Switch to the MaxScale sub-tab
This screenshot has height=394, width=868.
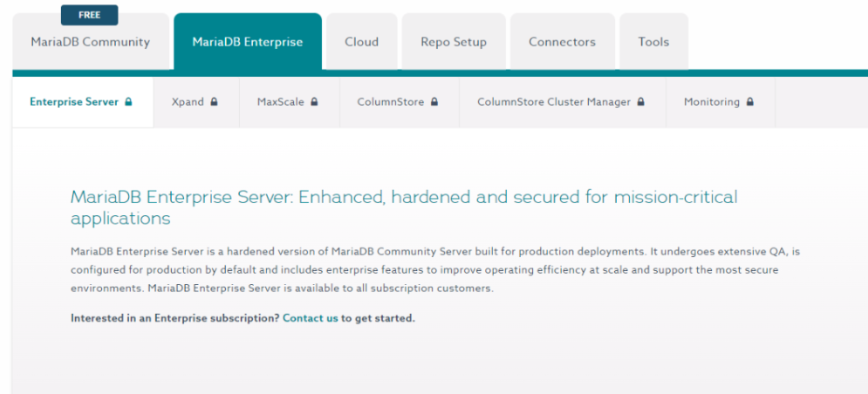coord(289,102)
